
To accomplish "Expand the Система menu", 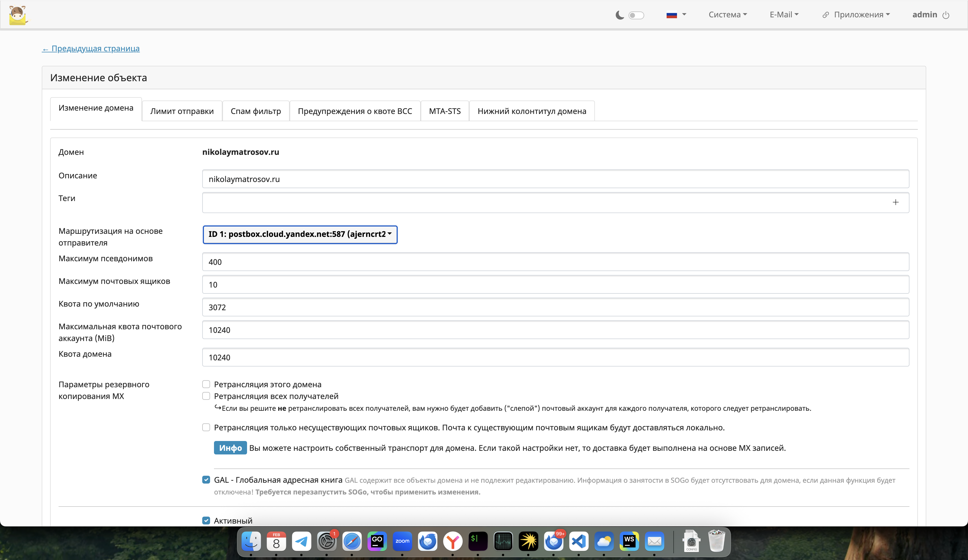I will (727, 15).
